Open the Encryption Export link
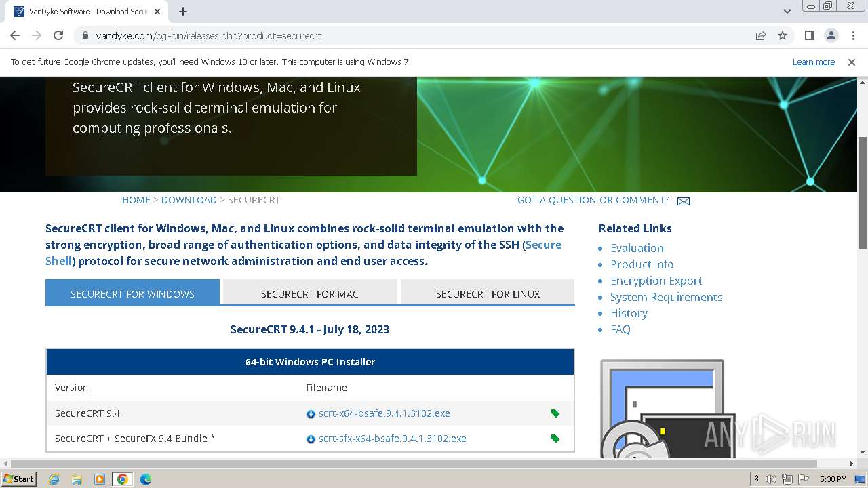The image size is (868, 488). (x=656, y=281)
